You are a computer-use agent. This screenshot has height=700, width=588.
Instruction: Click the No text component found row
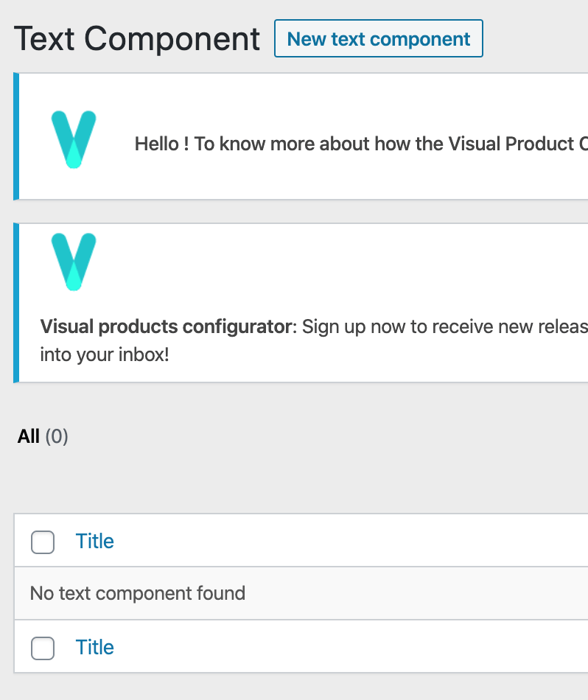click(301, 593)
